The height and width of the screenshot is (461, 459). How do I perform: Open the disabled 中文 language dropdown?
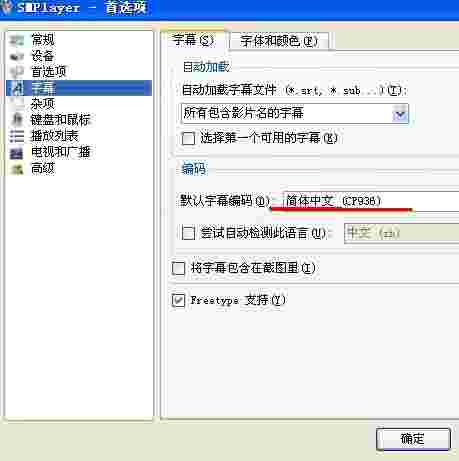401,233
